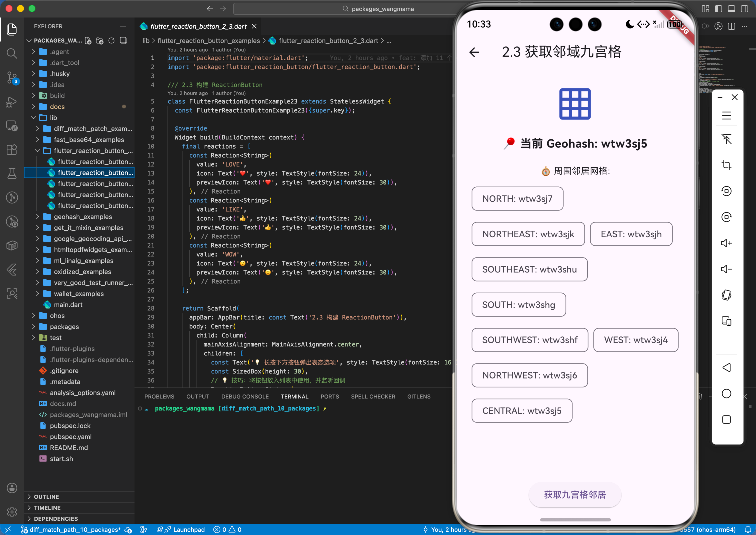Toggle the primary side bar layout
The width and height of the screenshot is (756, 535).
718,9
